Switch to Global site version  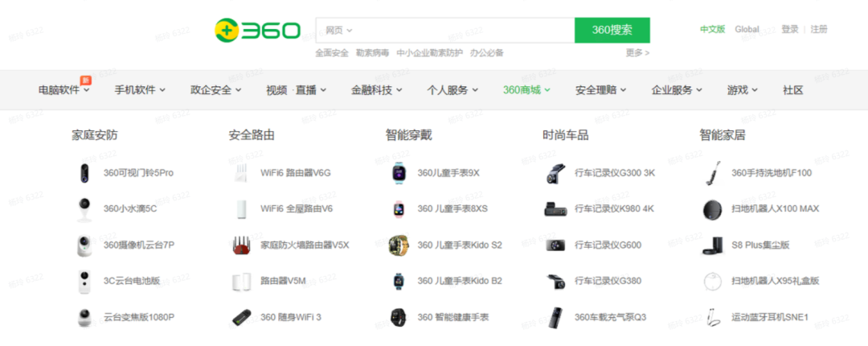pyautogui.click(x=747, y=30)
